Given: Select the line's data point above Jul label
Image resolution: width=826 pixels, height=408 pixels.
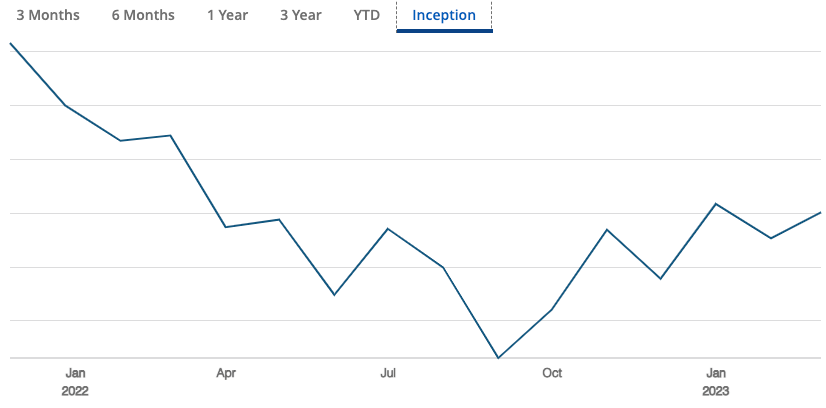Looking at the screenshot, I should pyautogui.click(x=388, y=229).
